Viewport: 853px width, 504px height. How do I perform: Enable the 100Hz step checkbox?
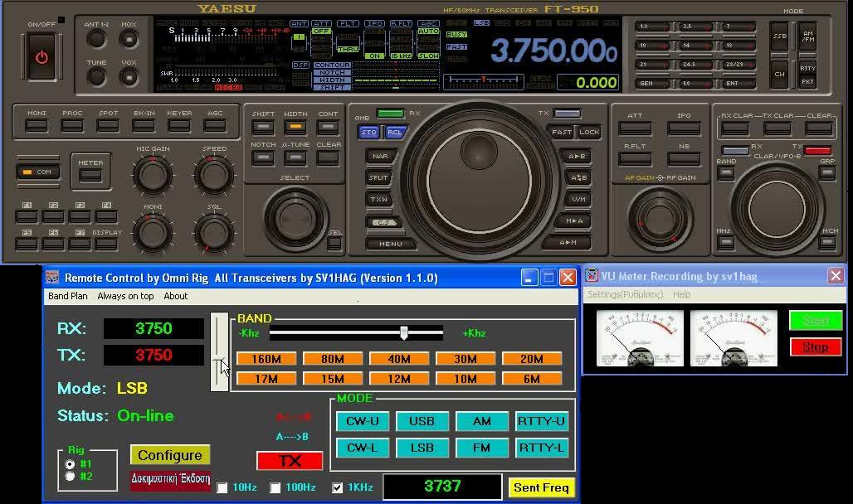click(x=275, y=488)
